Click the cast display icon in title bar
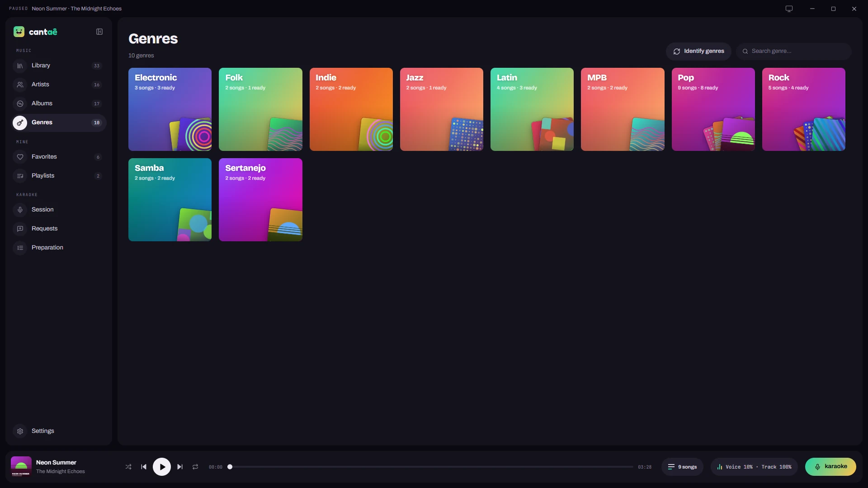This screenshot has width=868, height=488. [x=789, y=9]
